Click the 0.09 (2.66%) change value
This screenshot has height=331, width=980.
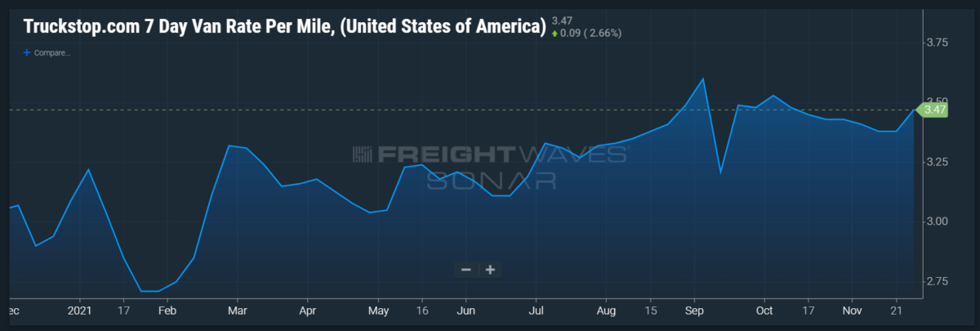(588, 34)
